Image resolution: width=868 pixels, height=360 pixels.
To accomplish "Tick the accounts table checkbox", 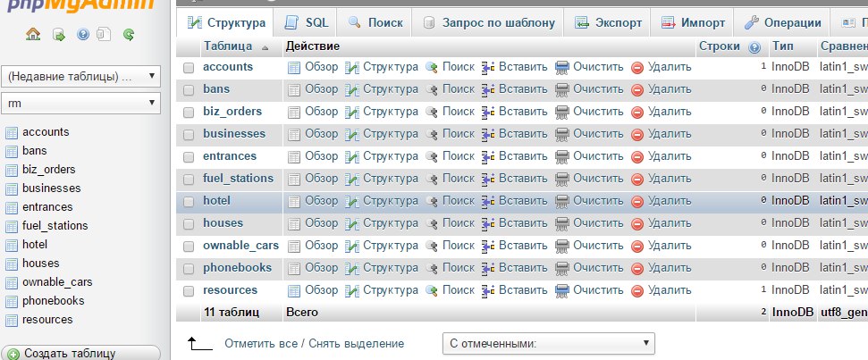I will (189, 68).
